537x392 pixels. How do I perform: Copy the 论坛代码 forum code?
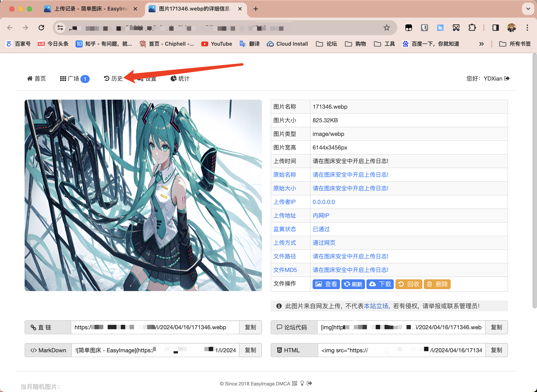click(496, 327)
